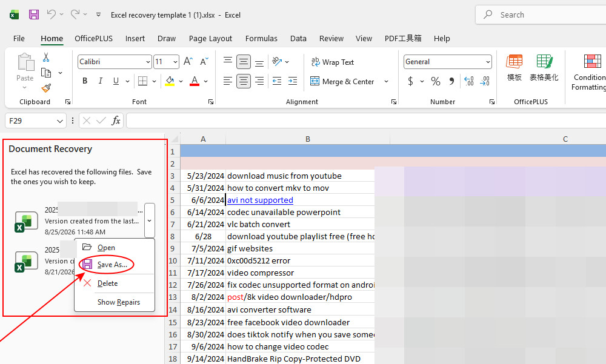
Task: Switch to the Insert tab
Action: pos(135,38)
